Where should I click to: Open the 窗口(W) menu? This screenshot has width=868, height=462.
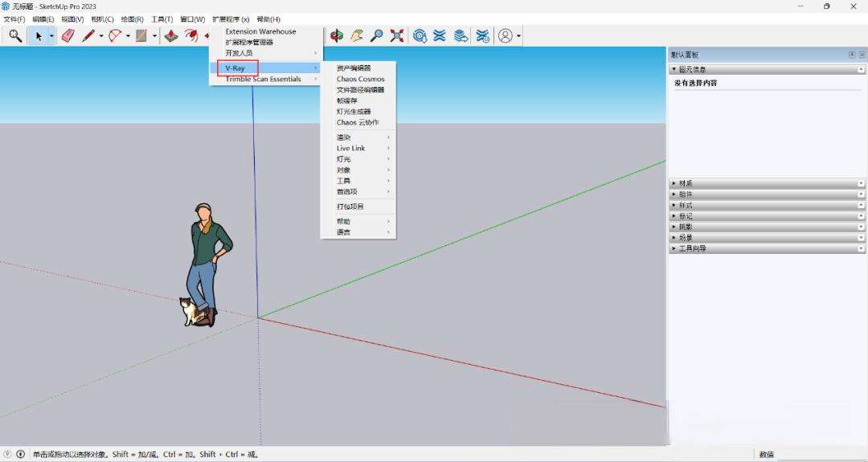pos(193,19)
